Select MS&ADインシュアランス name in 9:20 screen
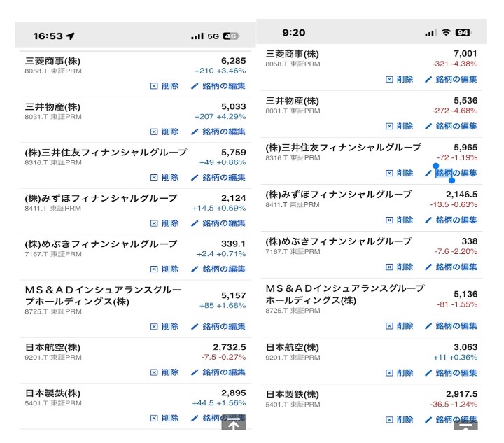 (x=345, y=294)
